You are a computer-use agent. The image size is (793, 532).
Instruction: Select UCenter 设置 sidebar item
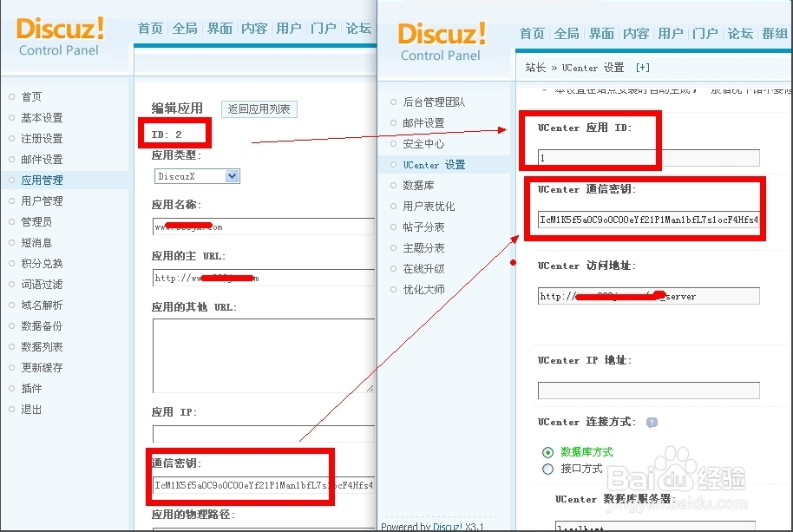(434, 165)
